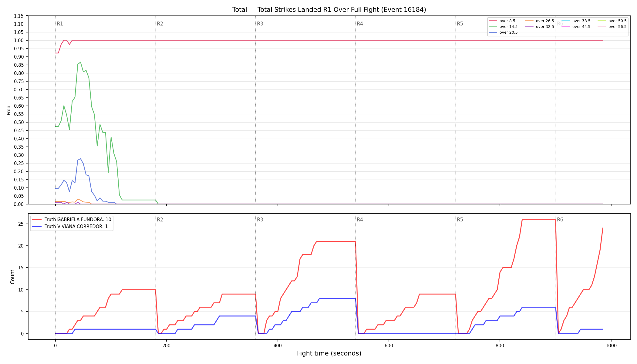Click the 1.15 tick on Prob axis

(19, 16)
